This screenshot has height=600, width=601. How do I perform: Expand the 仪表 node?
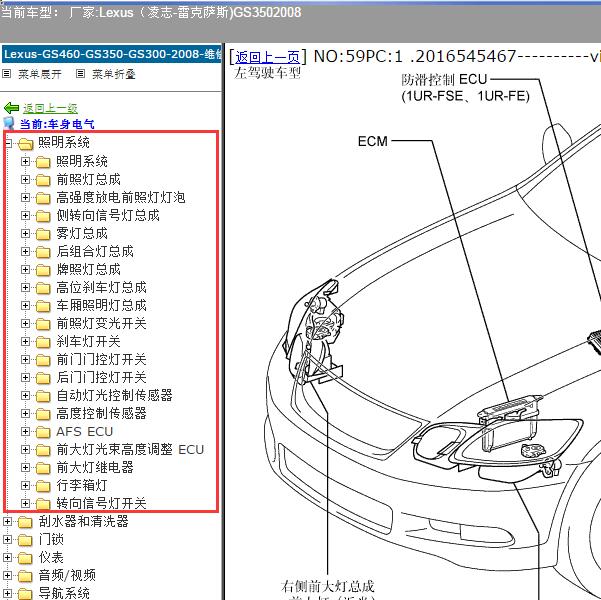coord(7,558)
